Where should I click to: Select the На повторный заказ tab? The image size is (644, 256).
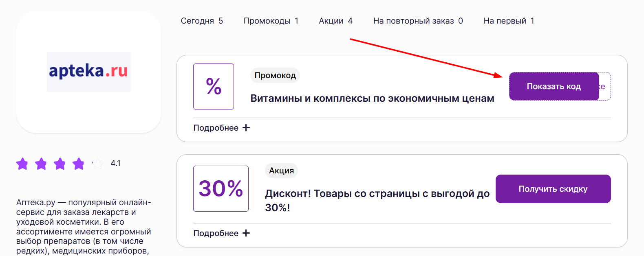418,21
